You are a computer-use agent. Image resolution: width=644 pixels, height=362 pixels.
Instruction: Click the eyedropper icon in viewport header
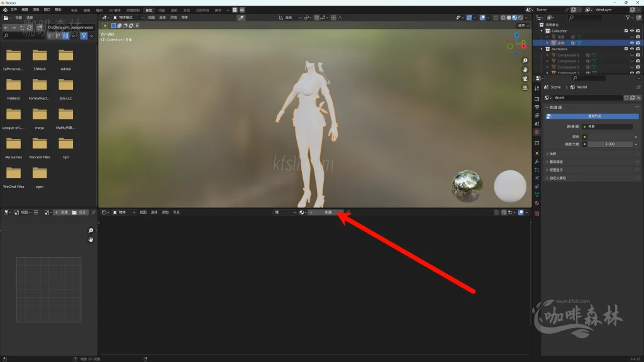pyautogui.click(x=241, y=18)
